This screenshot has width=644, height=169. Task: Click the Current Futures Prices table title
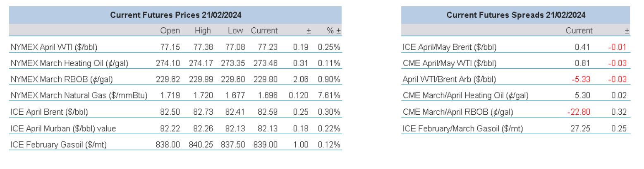pos(176,15)
